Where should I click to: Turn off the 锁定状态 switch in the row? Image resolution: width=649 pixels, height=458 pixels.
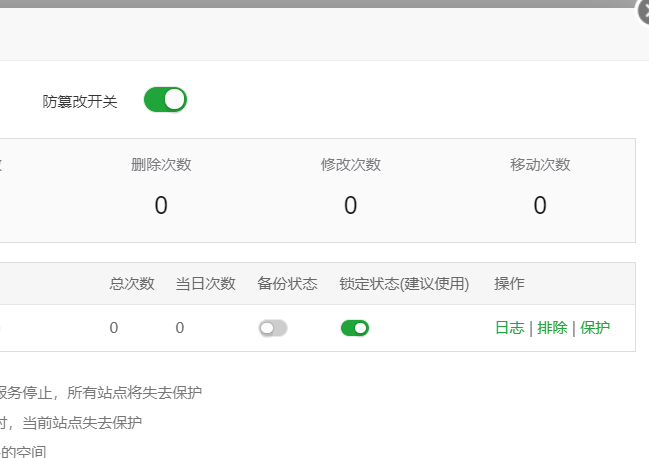click(x=355, y=328)
